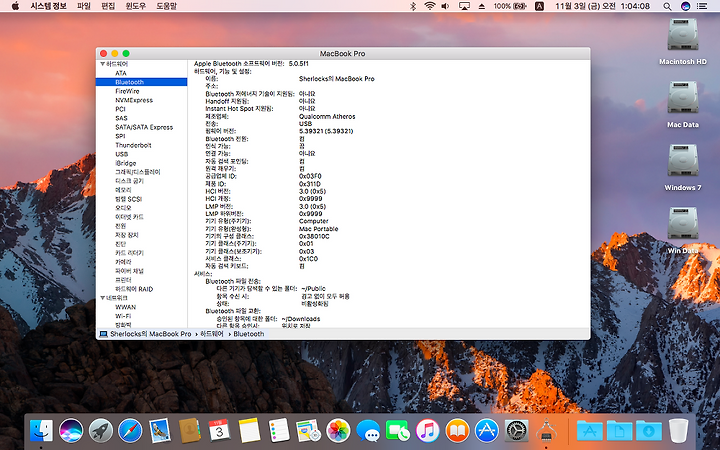This screenshot has width=720, height=450.
Task: Open Spotlight search magnifier
Action: 667,6
